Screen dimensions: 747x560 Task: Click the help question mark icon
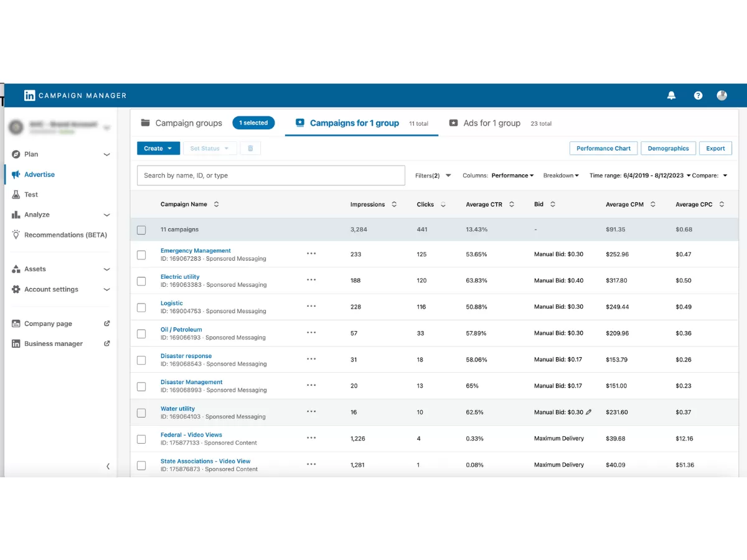pyautogui.click(x=698, y=95)
